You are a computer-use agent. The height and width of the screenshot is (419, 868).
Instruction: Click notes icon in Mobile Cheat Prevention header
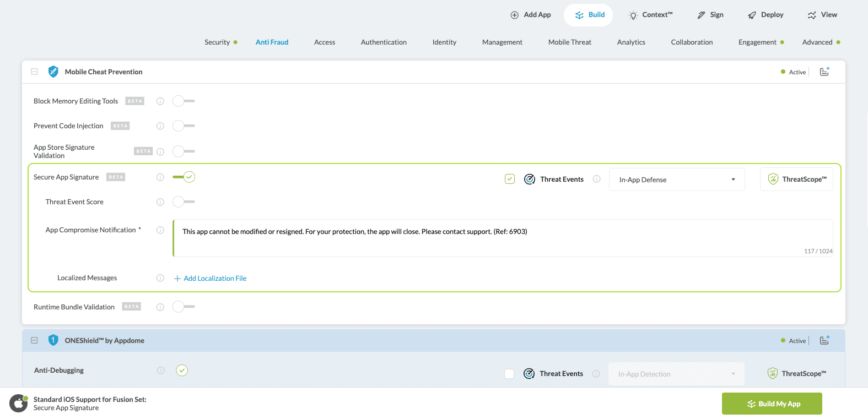tap(824, 72)
